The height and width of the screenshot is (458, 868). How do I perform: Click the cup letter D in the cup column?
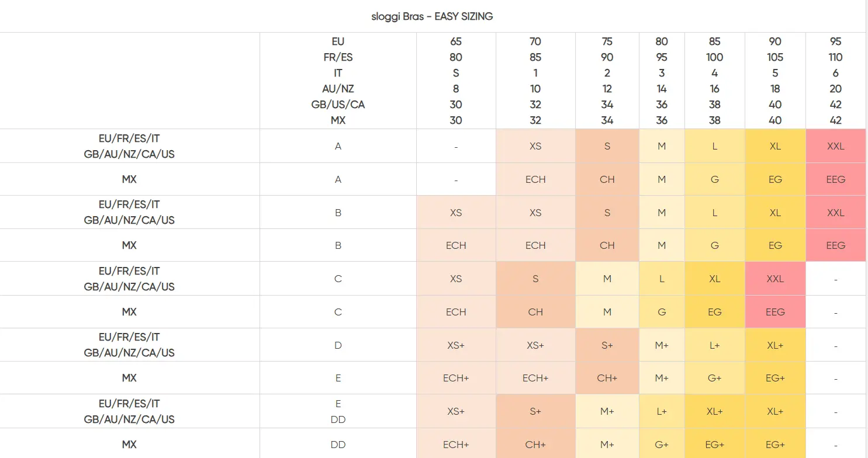(x=338, y=345)
